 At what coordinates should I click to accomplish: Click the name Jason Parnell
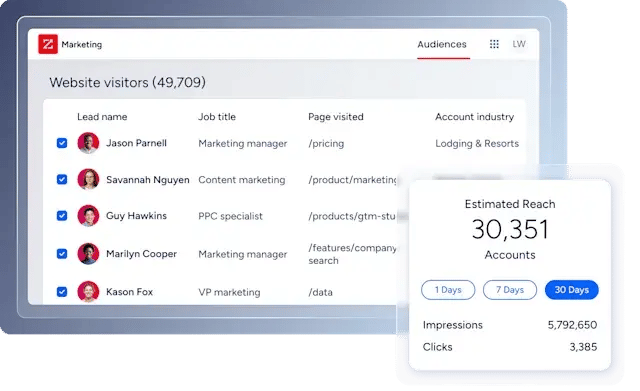click(x=136, y=143)
